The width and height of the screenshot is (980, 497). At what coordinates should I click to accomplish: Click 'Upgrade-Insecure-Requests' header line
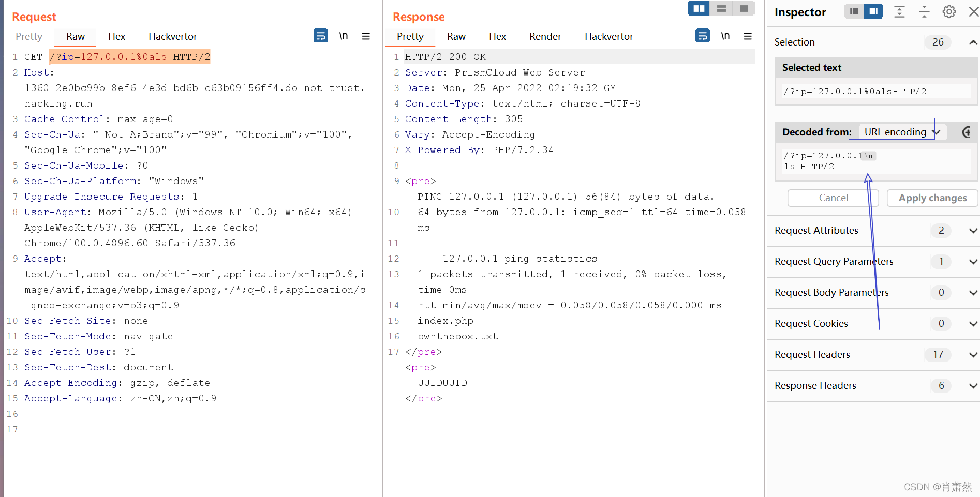pos(111,197)
